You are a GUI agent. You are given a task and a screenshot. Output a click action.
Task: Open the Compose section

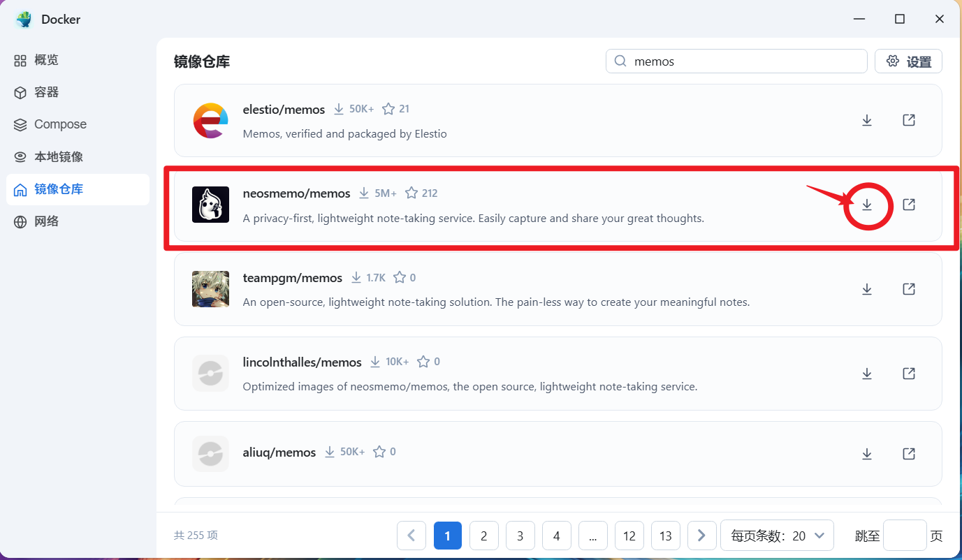tap(78, 124)
